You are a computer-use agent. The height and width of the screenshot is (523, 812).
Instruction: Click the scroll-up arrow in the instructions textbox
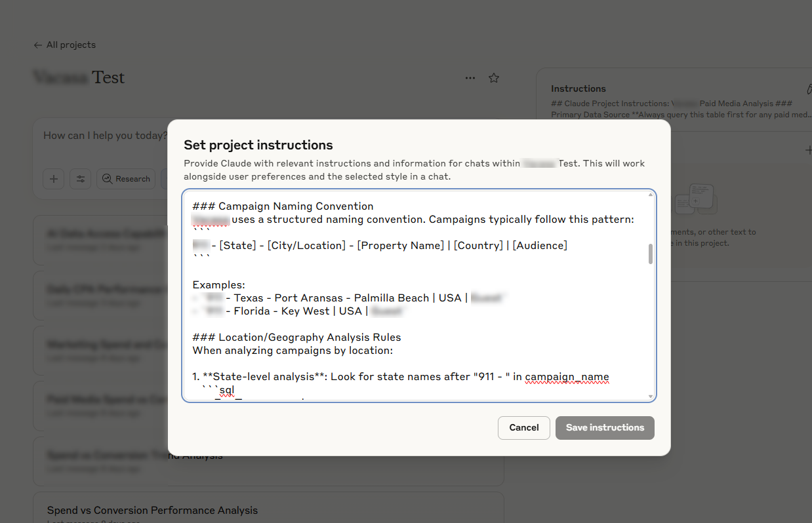(x=651, y=195)
